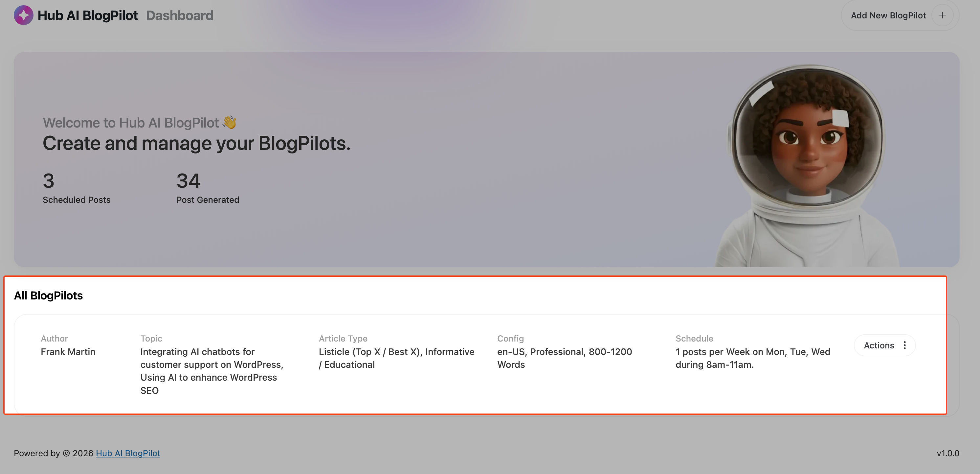
Task: Click the Hub AI BlogPilot logo icon
Action: click(23, 15)
